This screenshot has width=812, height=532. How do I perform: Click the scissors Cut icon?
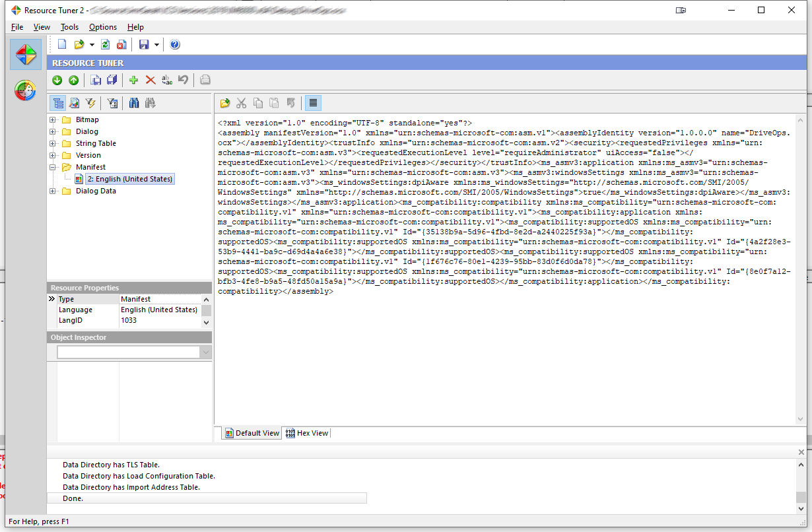pyautogui.click(x=241, y=103)
